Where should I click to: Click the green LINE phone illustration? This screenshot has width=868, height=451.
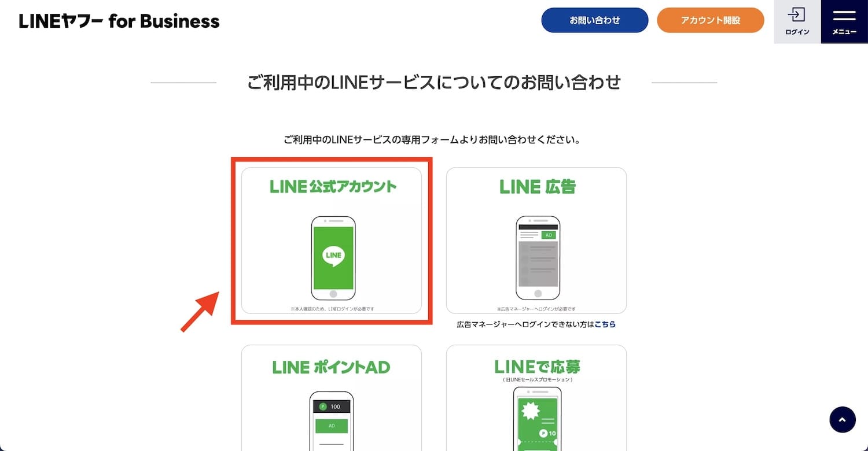coord(333,258)
